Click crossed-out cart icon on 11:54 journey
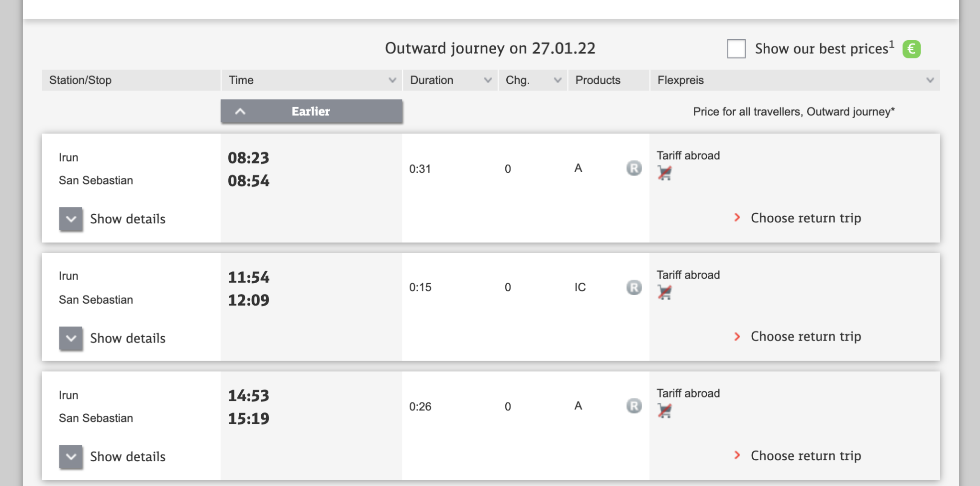 [x=665, y=292]
